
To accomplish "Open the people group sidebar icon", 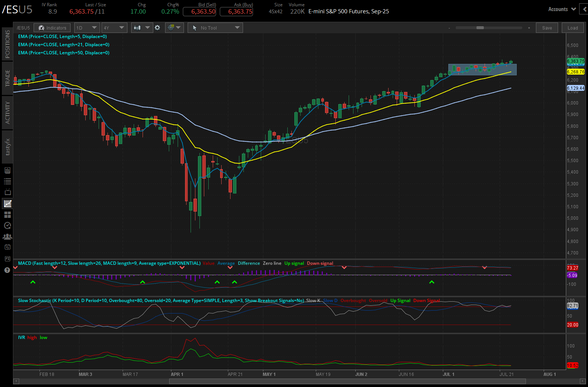I will (7, 237).
